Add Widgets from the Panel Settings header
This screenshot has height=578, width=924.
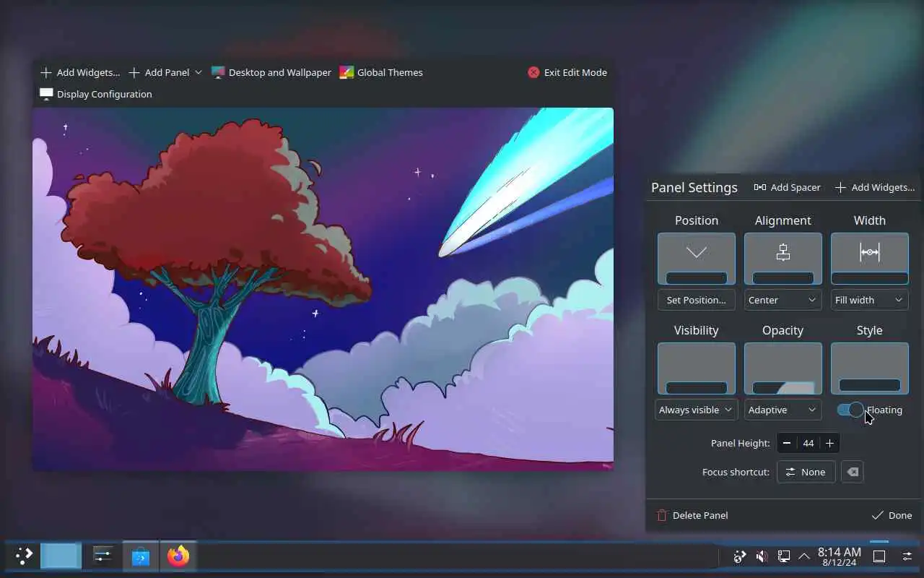(875, 187)
